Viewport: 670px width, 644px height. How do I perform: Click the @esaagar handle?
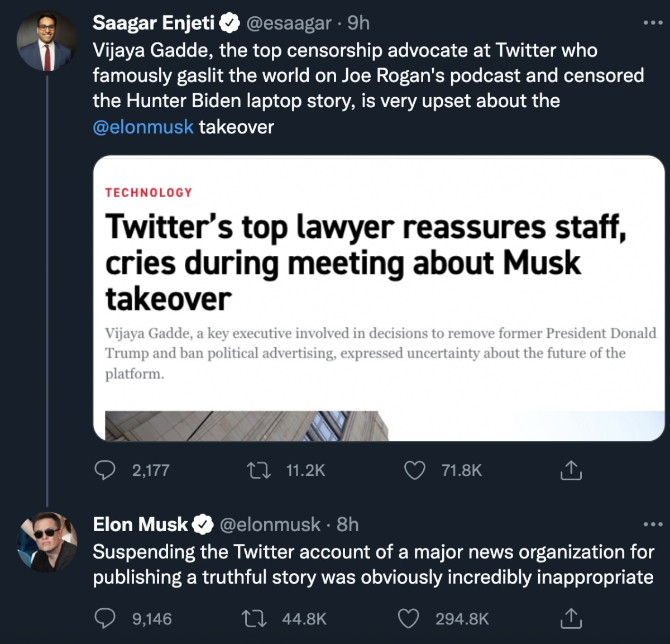tap(289, 23)
